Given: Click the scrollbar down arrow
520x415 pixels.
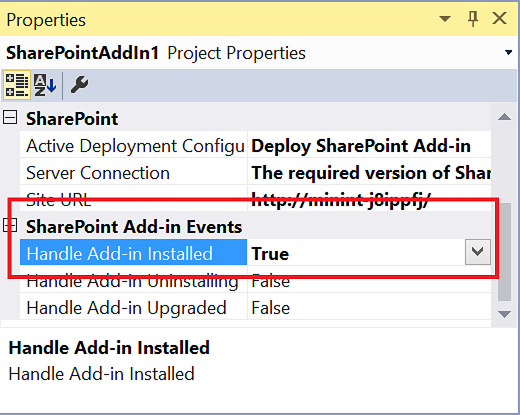Looking at the screenshot, I should [x=504, y=314].
